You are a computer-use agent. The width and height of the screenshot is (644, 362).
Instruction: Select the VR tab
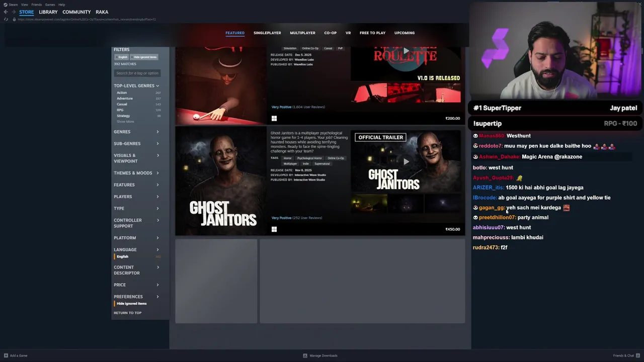click(x=348, y=33)
